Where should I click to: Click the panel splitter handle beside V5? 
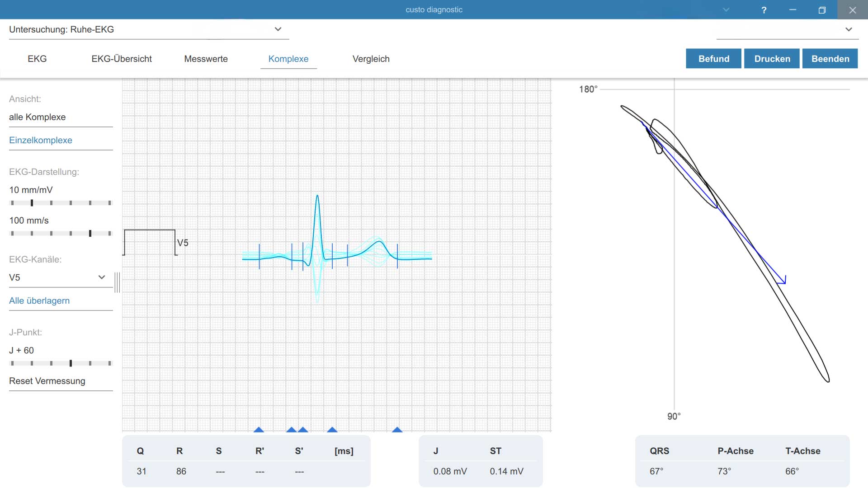[117, 282]
